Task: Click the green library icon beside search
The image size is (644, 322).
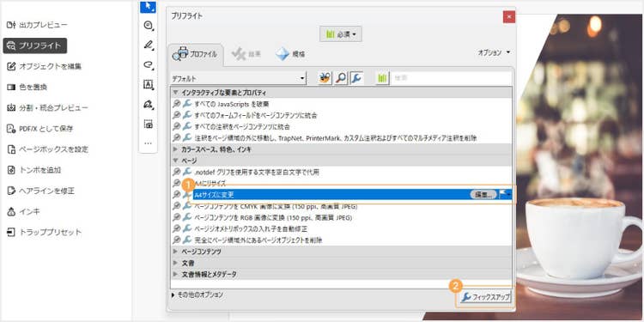Action: 382,77
